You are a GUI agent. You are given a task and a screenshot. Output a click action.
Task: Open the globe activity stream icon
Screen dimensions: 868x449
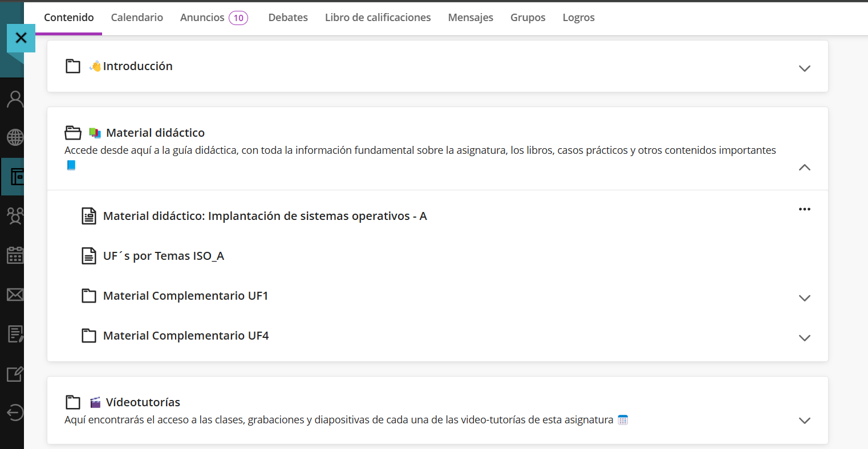(x=15, y=137)
